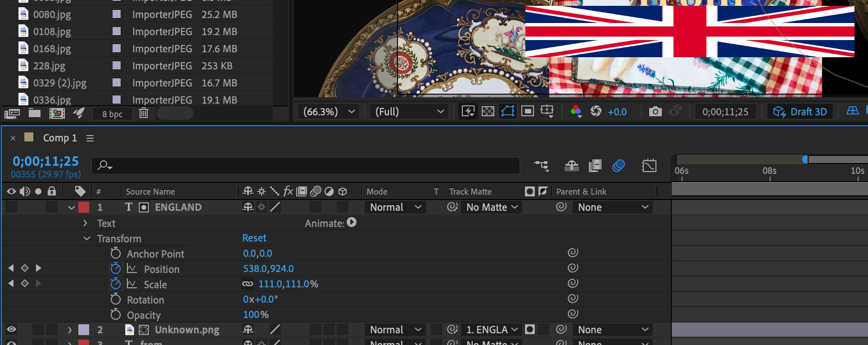Click Anchor Point stopwatch
The image size is (868, 345).
pos(116,253)
